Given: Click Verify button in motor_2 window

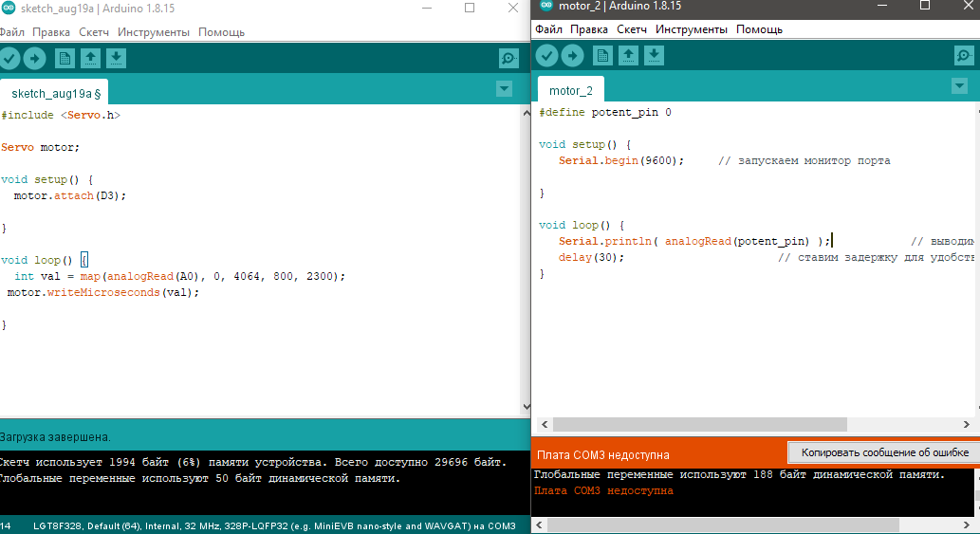Looking at the screenshot, I should tap(547, 56).
